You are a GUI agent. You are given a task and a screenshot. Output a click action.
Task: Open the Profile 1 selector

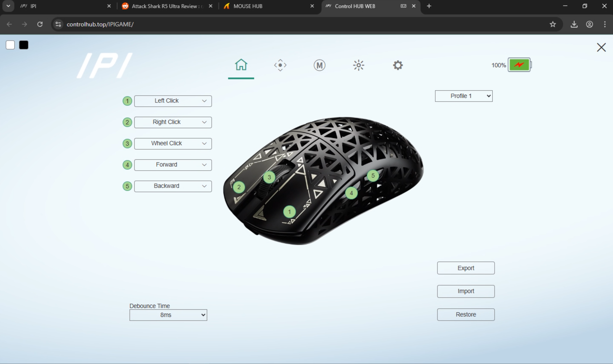(x=463, y=96)
